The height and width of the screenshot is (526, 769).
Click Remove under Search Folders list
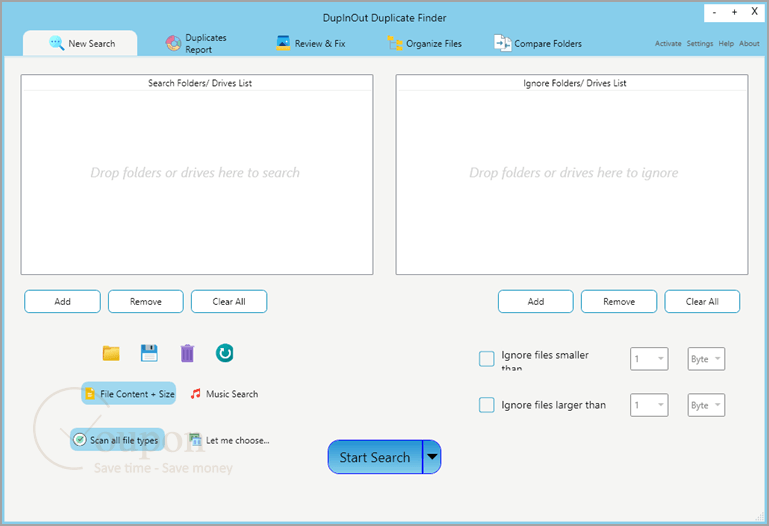pos(146,301)
